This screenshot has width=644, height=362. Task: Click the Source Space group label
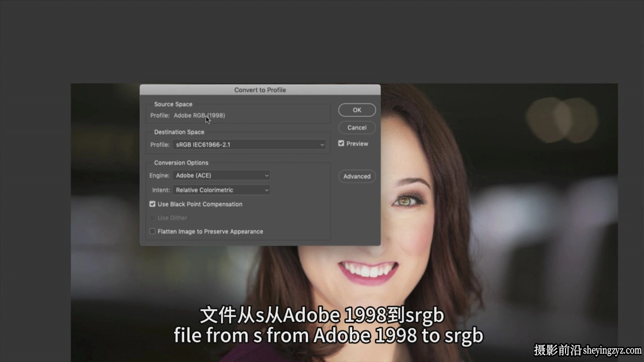click(x=173, y=105)
